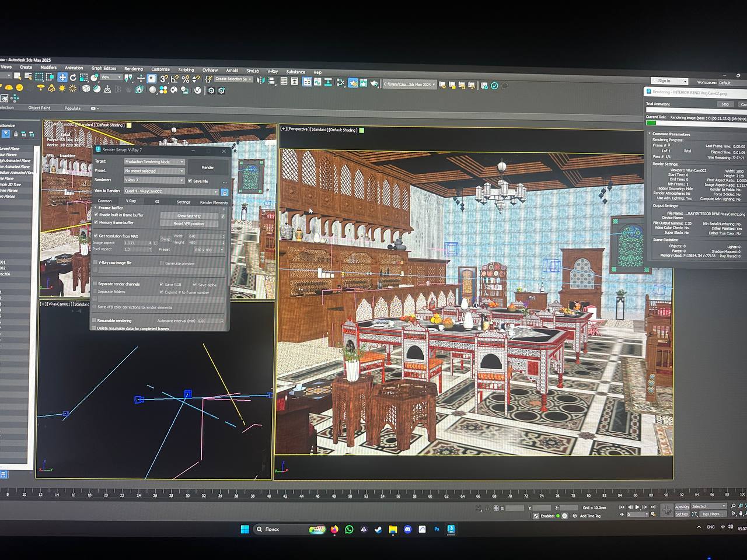Click the V-Ray sun light icon
747x560 pixels.
pos(62,88)
